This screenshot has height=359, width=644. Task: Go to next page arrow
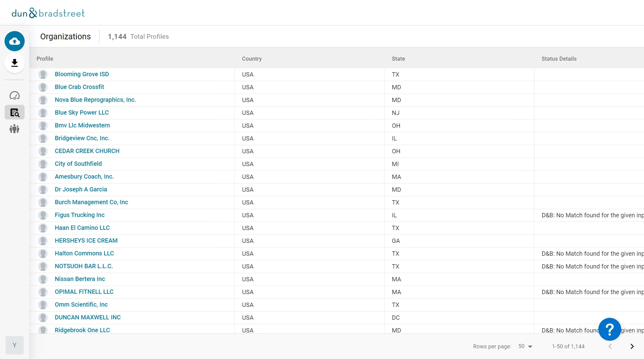(632, 347)
